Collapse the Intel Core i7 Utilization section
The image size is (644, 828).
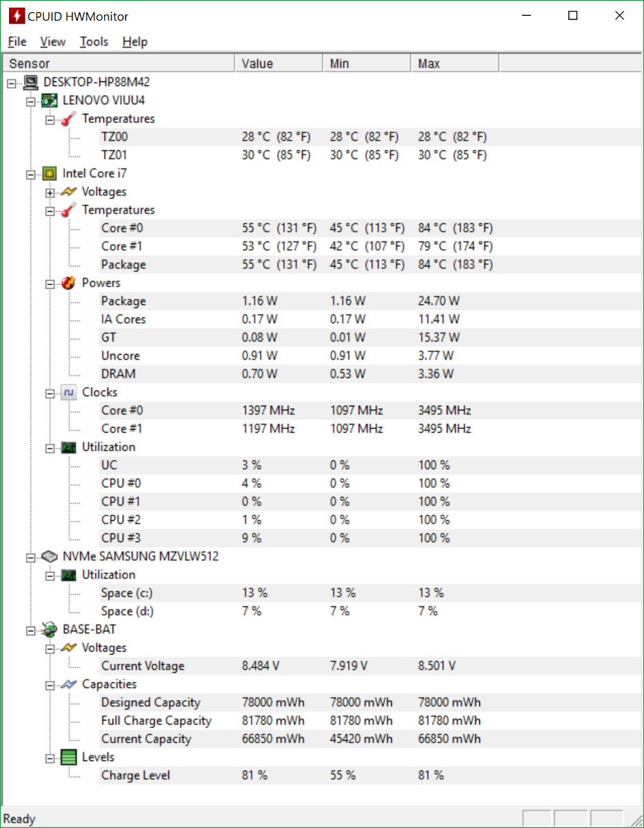[x=50, y=447]
